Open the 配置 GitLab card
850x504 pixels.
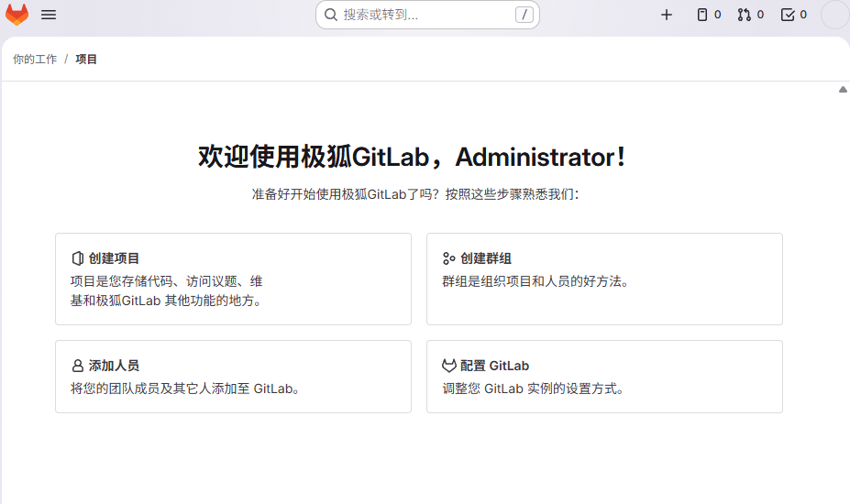pyautogui.click(x=604, y=377)
